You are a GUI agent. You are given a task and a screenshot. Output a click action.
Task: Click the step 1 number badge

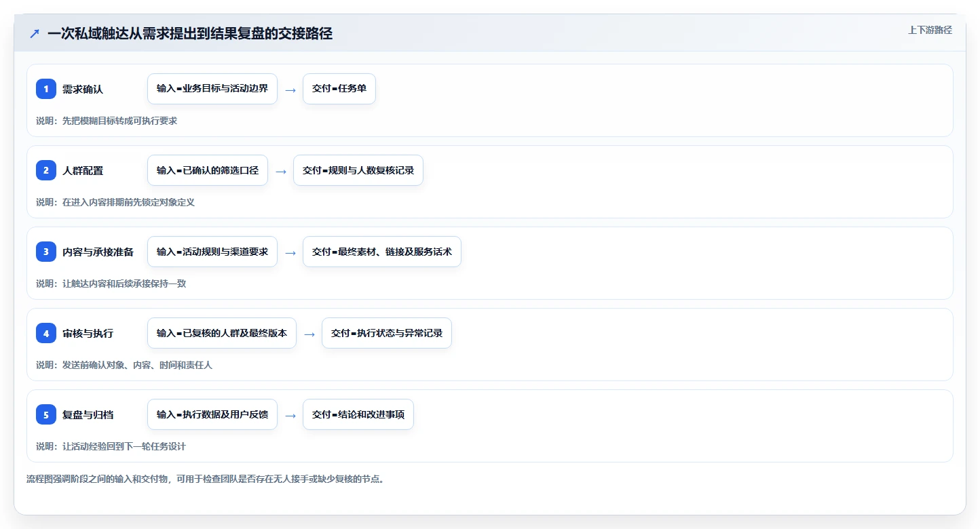tap(46, 89)
